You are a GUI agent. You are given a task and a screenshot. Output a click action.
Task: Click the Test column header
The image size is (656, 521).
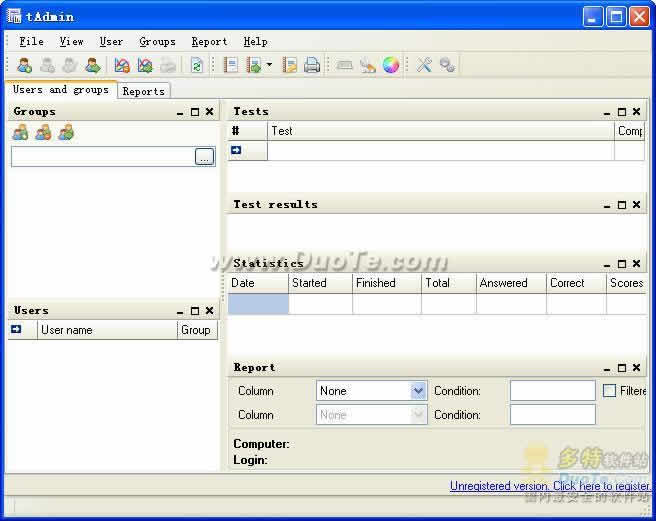(x=441, y=131)
